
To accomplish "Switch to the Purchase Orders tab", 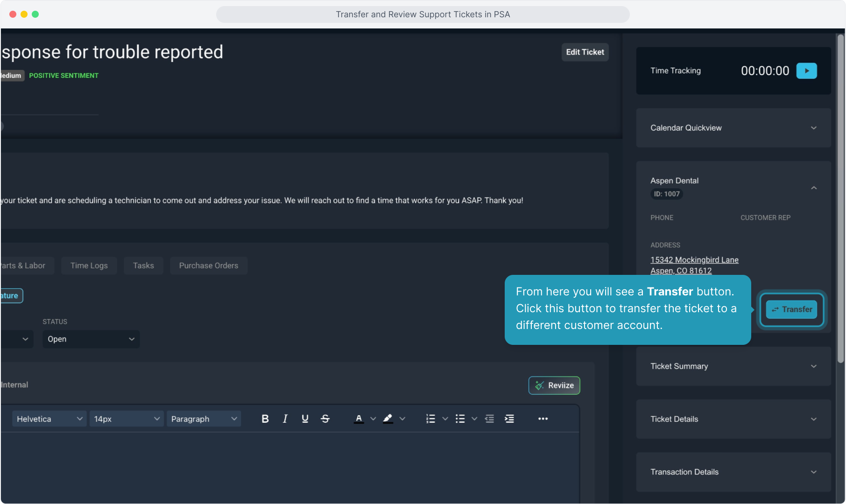I will [x=208, y=266].
